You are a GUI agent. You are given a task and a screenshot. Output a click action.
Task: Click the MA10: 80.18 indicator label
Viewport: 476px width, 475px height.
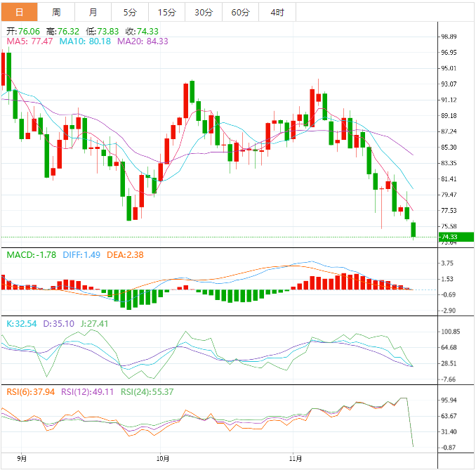(85, 41)
